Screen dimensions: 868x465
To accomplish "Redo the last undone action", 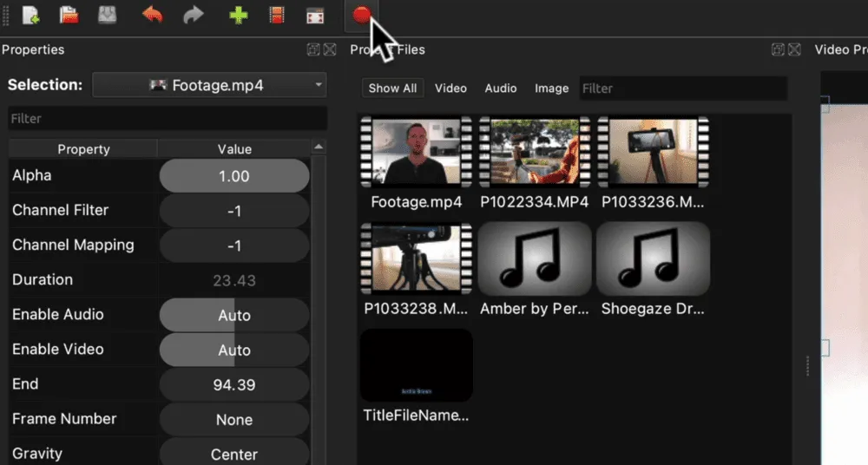I will [193, 15].
